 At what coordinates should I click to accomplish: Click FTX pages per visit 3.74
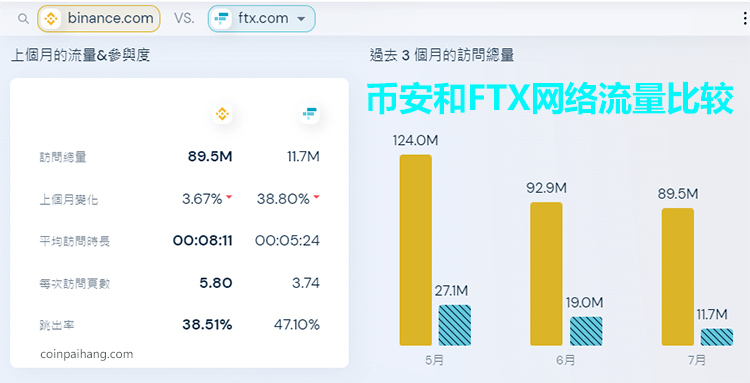click(x=306, y=283)
